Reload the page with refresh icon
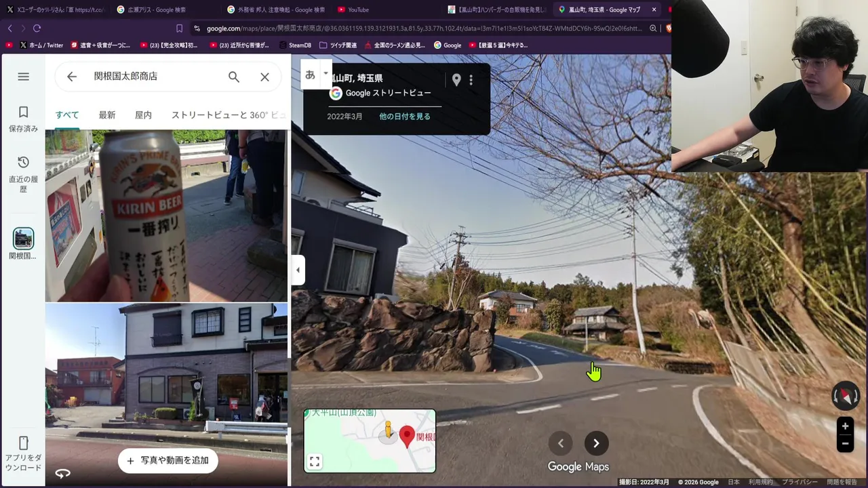This screenshot has width=868, height=488. pyautogui.click(x=37, y=28)
